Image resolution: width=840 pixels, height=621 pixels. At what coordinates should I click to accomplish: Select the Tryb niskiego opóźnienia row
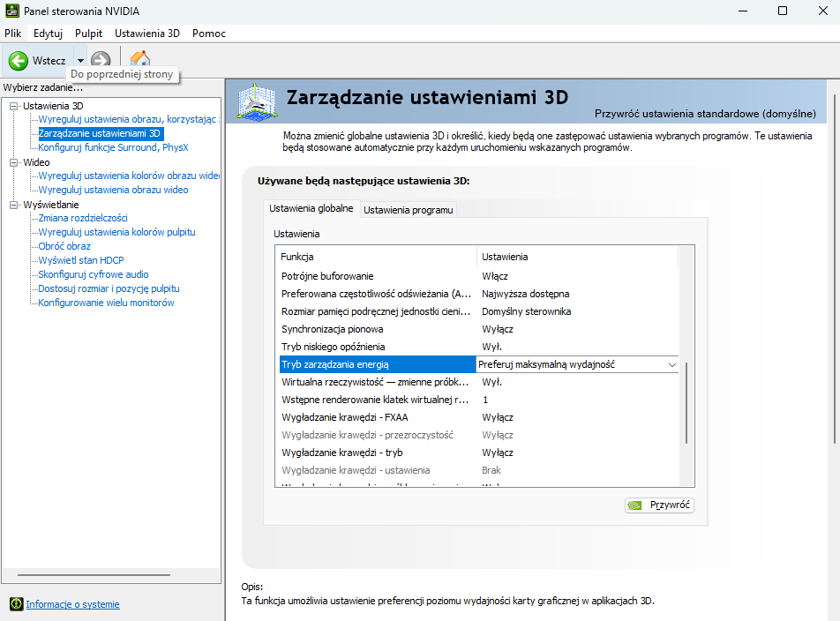coord(478,347)
